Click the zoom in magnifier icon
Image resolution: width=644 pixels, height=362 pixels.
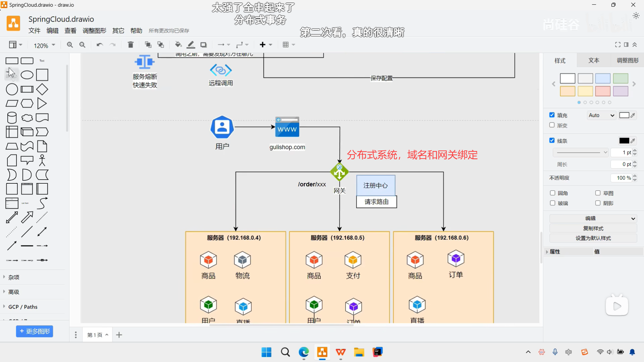click(x=69, y=44)
